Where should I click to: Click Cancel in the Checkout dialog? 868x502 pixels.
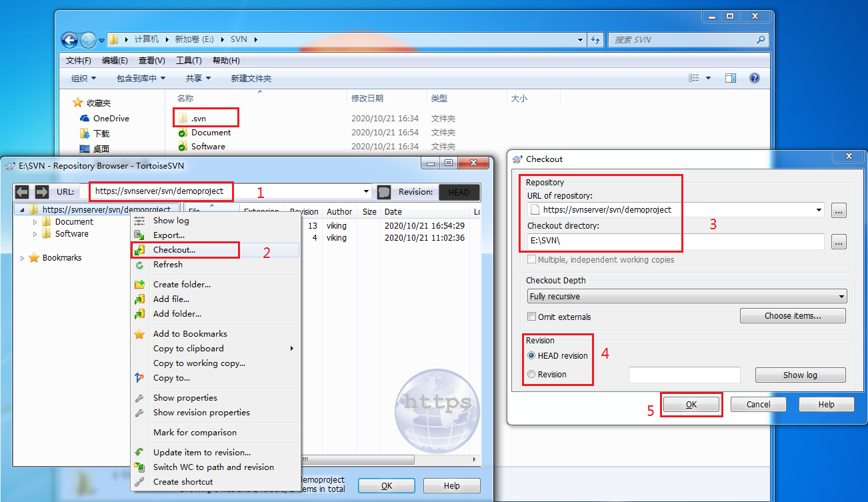coord(759,405)
